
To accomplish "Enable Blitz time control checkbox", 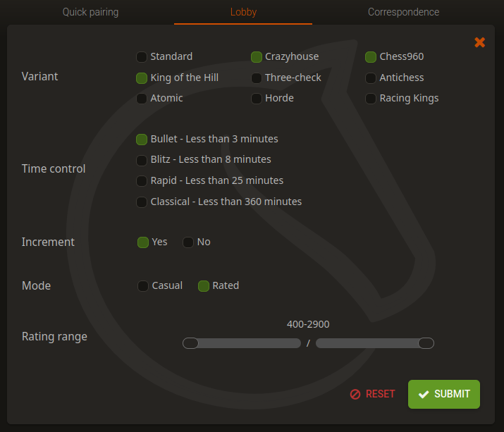I will click(142, 160).
